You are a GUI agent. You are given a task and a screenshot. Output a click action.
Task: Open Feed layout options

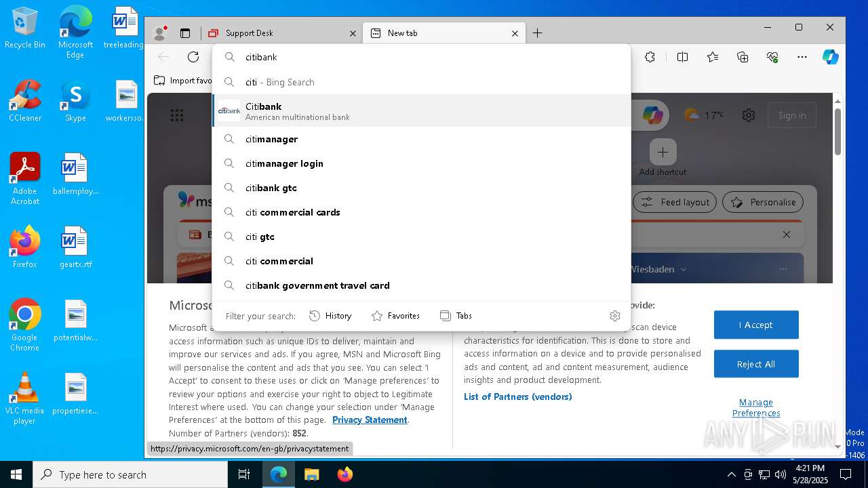click(675, 202)
